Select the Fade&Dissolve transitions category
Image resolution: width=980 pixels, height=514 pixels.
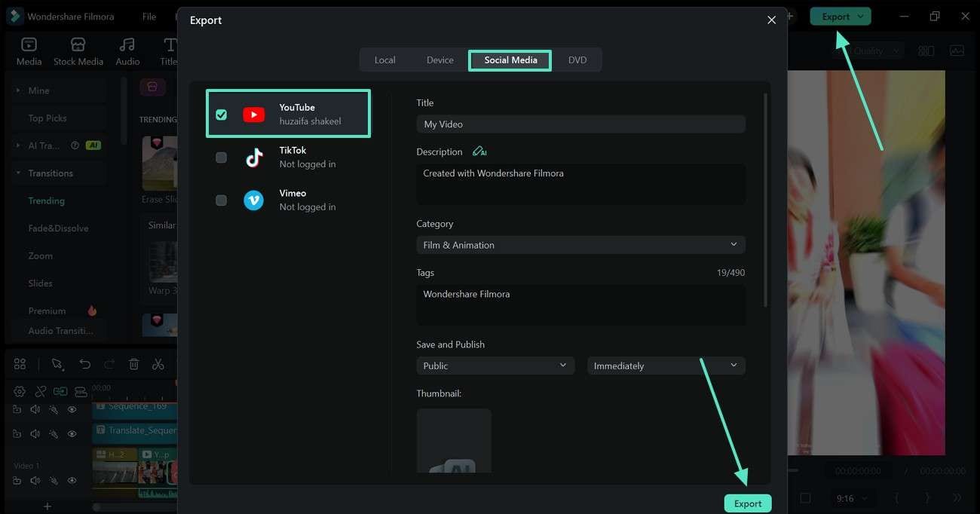[x=58, y=228]
